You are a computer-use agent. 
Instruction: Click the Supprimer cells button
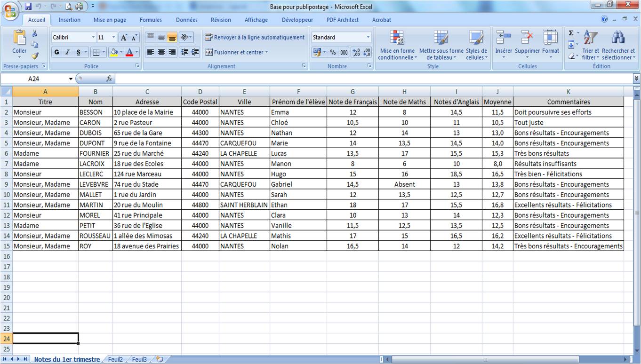pyautogui.click(x=527, y=45)
